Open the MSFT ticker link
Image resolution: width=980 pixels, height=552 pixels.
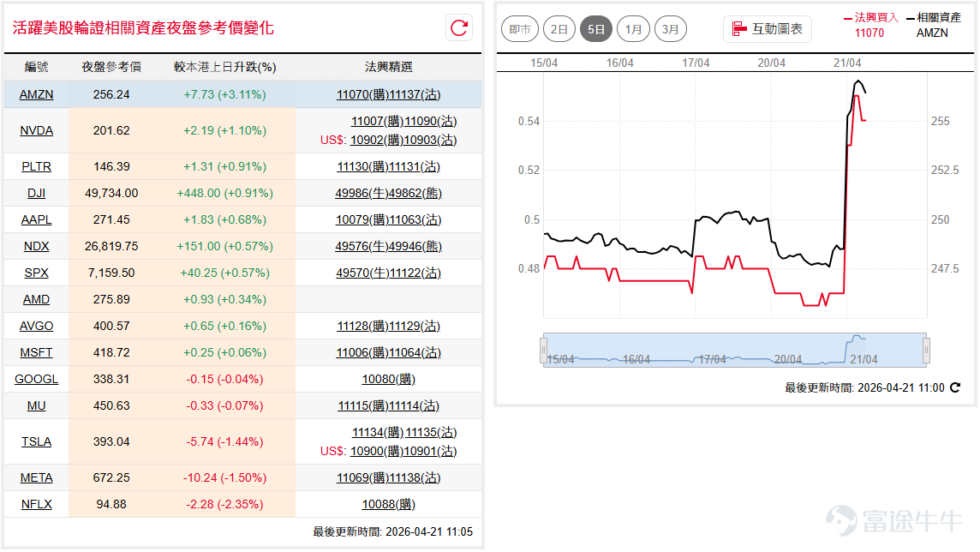36,352
